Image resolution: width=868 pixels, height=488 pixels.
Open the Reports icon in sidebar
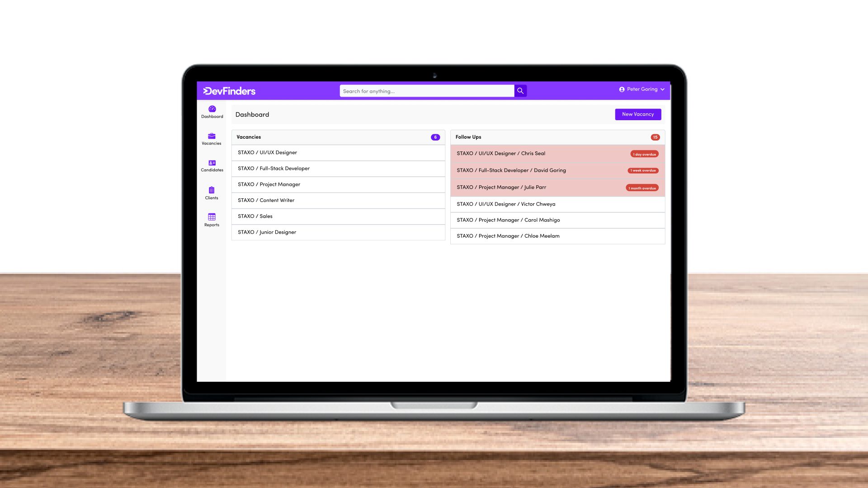coord(212,217)
